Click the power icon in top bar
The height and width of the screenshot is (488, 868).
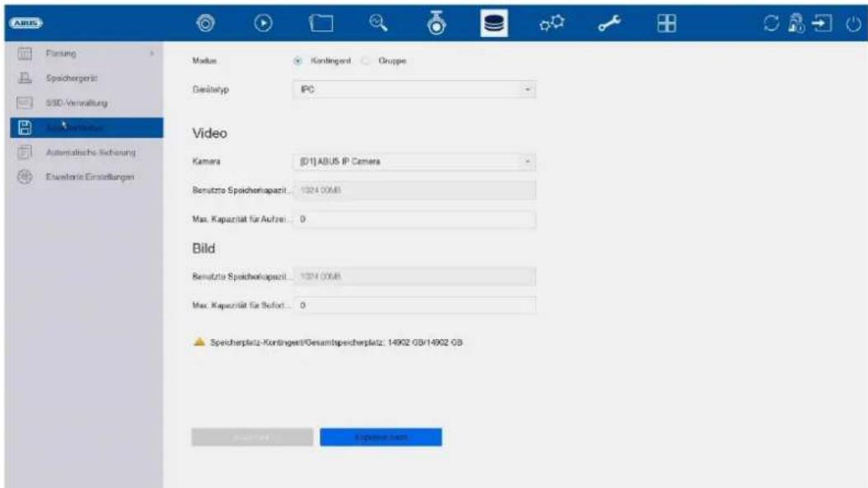pyautogui.click(x=853, y=24)
